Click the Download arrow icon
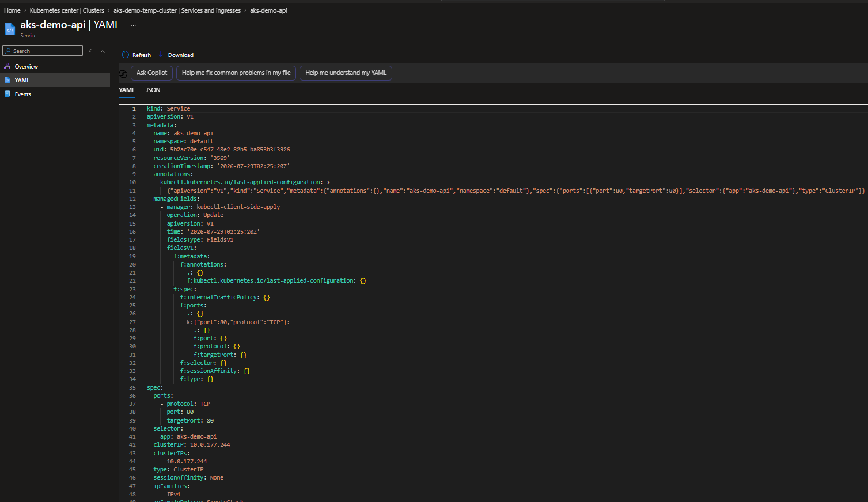The width and height of the screenshot is (868, 502). pyautogui.click(x=161, y=55)
